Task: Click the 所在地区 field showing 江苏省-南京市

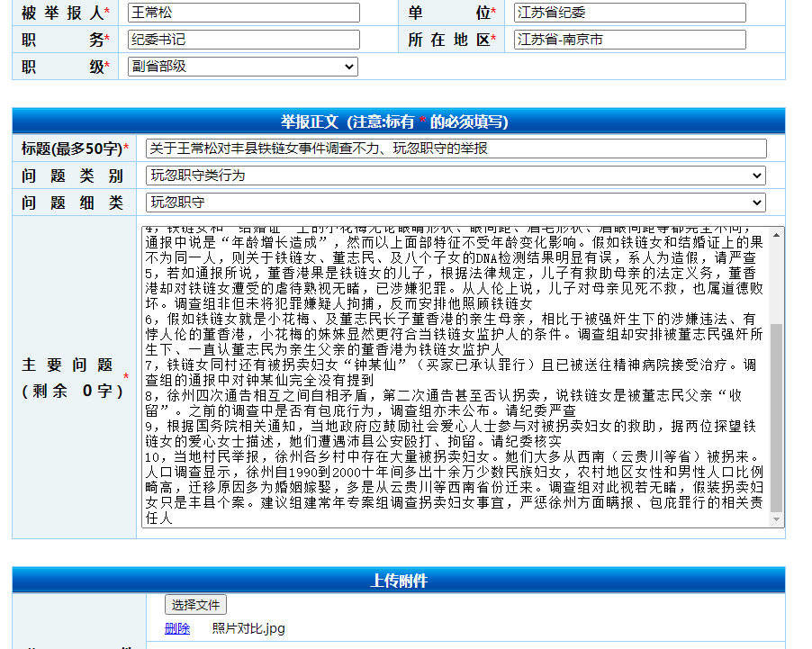Action: (630, 40)
